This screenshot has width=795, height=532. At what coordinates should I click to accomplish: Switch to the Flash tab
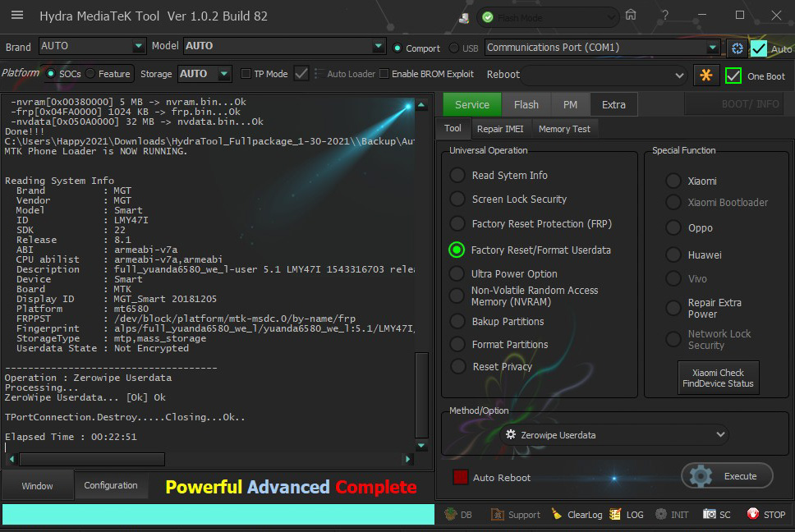526,105
